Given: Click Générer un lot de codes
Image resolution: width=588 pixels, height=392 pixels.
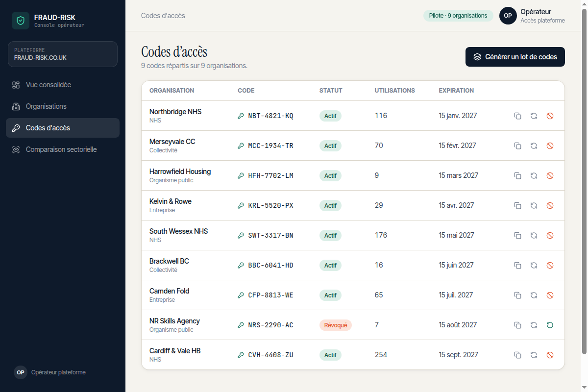Looking at the screenshot, I should 515,57.
